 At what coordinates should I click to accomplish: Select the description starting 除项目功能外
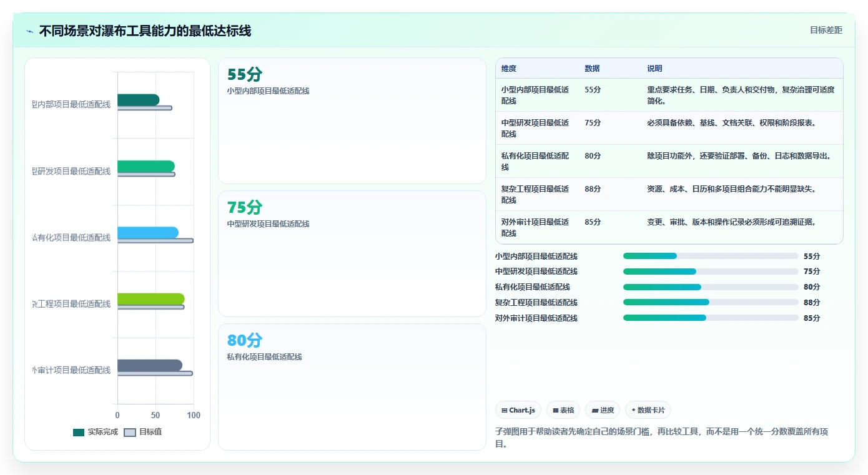(739, 156)
